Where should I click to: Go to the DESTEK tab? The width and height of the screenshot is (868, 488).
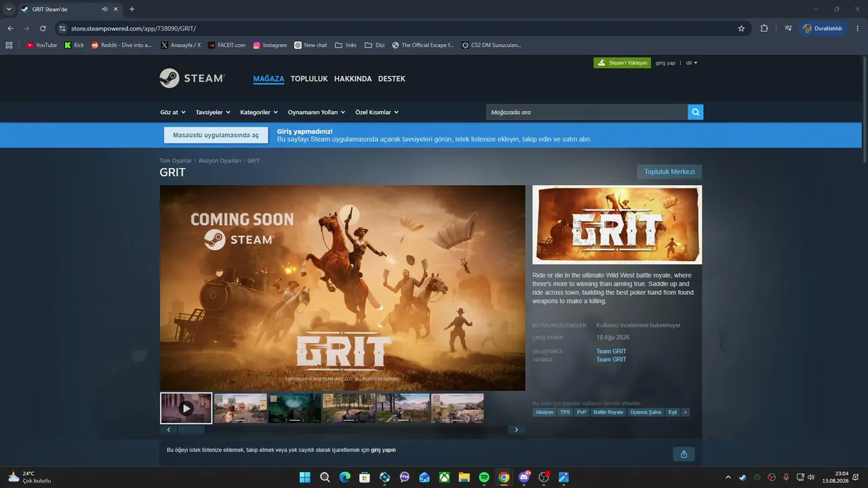[x=392, y=79]
